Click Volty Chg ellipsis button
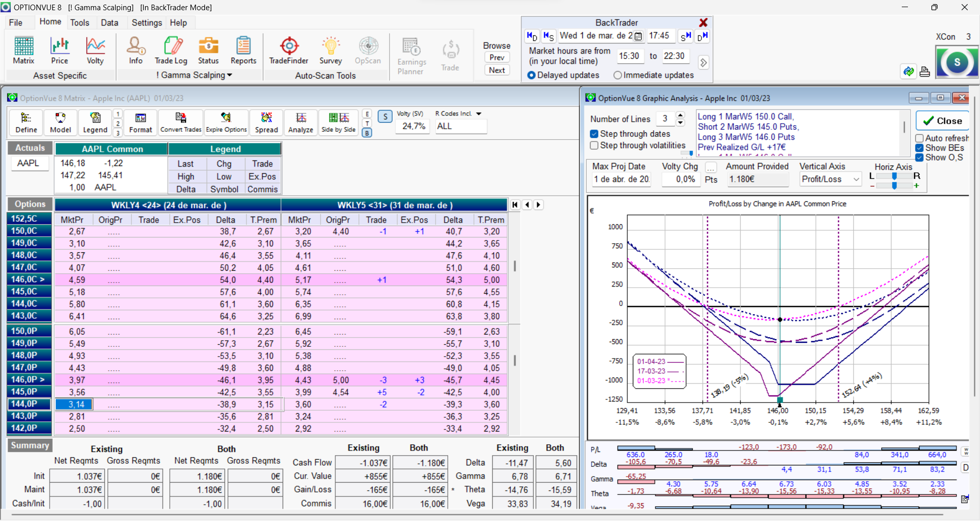 (711, 167)
